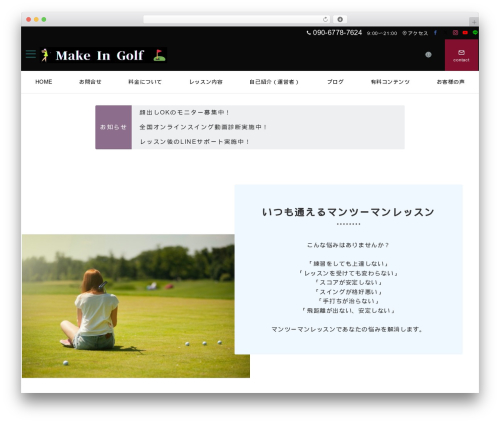Click the round grey icon beside contact
The height and width of the screenshot is (423, 500).
pyautogui.click(x=428, y=55)
